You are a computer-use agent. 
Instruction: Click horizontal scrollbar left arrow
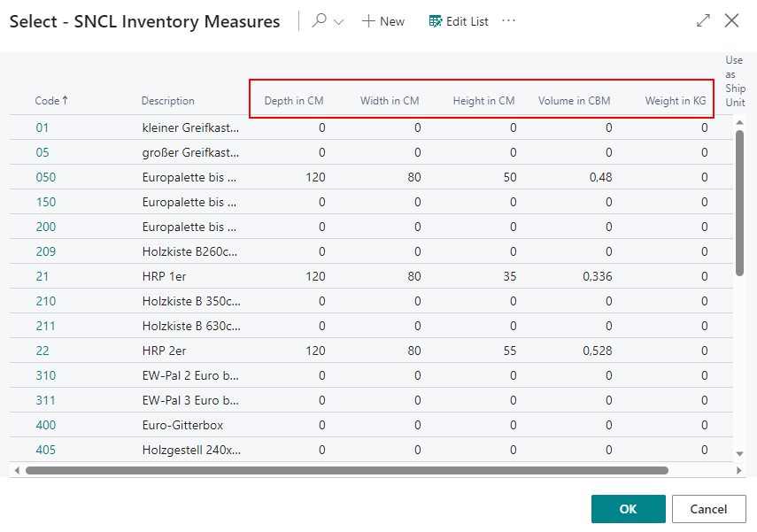(16, 471)
